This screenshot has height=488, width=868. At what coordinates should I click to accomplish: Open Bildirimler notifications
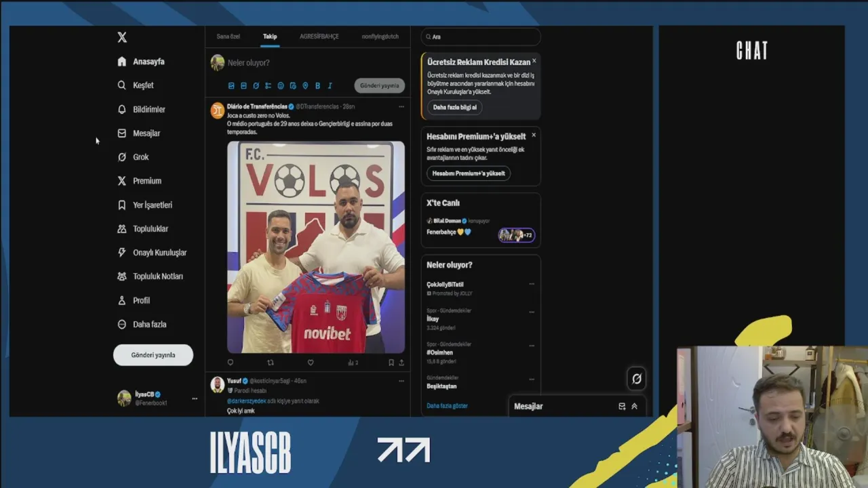point(141,109)
